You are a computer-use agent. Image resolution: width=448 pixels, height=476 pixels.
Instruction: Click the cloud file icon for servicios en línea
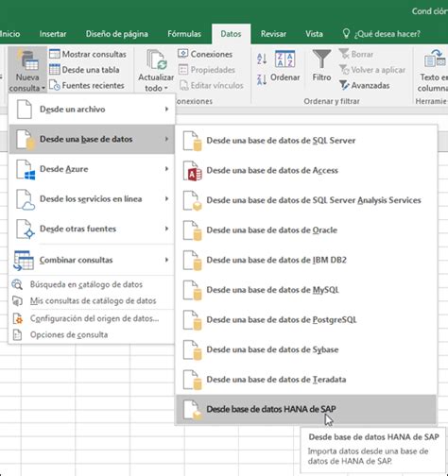point(26,199)
